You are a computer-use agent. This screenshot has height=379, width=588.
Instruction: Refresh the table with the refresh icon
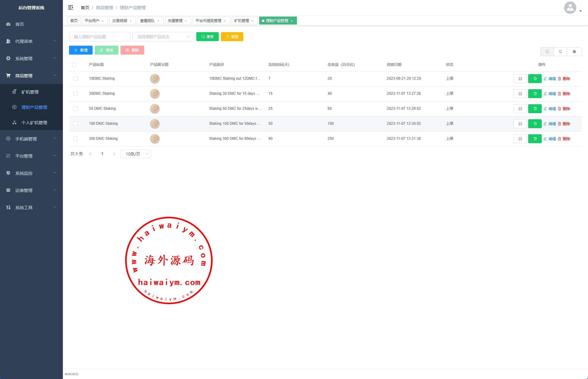pyautogui.click(x=560, y=52)
